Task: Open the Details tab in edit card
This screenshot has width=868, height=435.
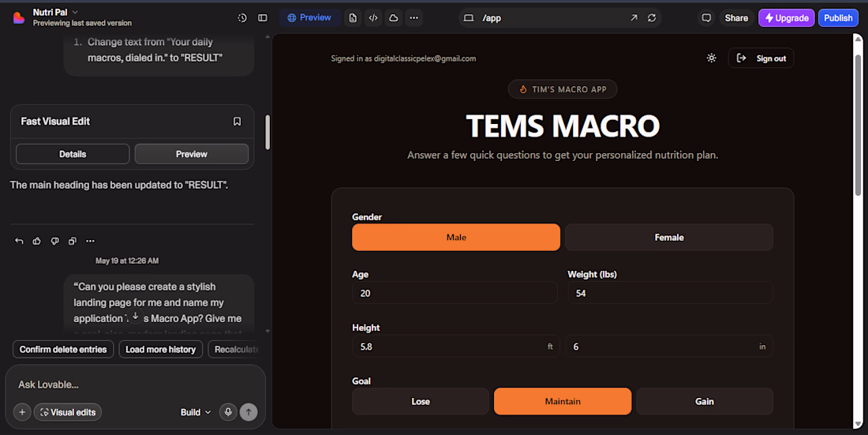Action: tap(73, 154)
